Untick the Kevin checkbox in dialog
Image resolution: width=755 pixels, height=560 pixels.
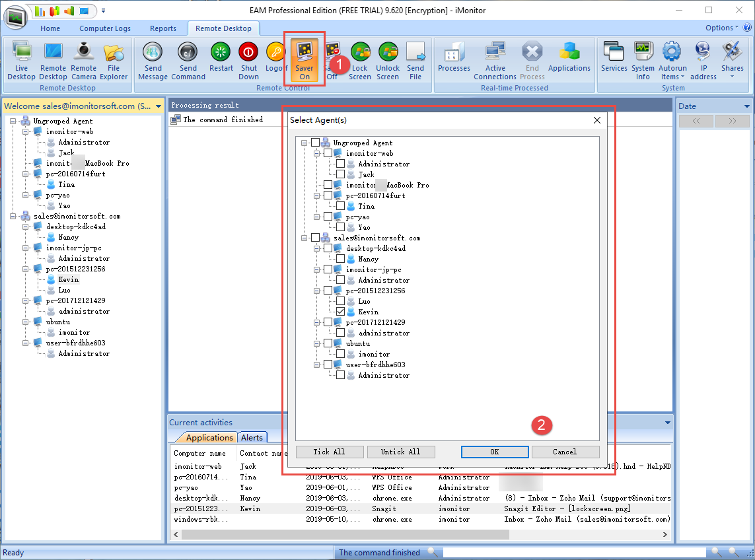point(340,312)
